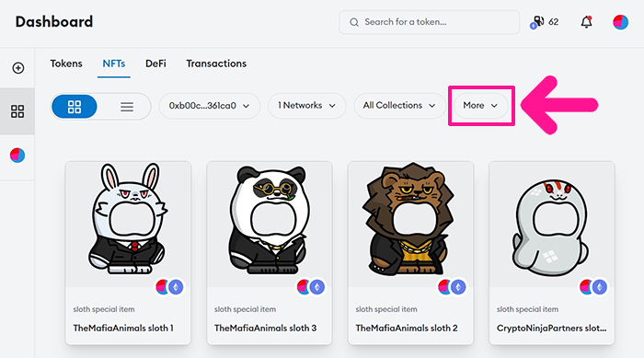This screenshot has height=358, width=644.
Task: Expand the 0xb00c...361ca0 account dropdown
Action: 209,106
